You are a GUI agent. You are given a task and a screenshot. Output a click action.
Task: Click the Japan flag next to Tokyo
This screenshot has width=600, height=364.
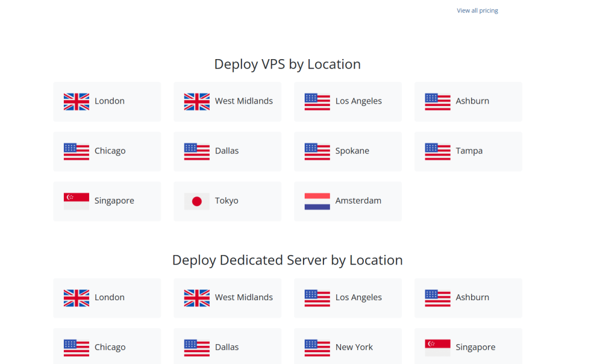coord(197,201)
